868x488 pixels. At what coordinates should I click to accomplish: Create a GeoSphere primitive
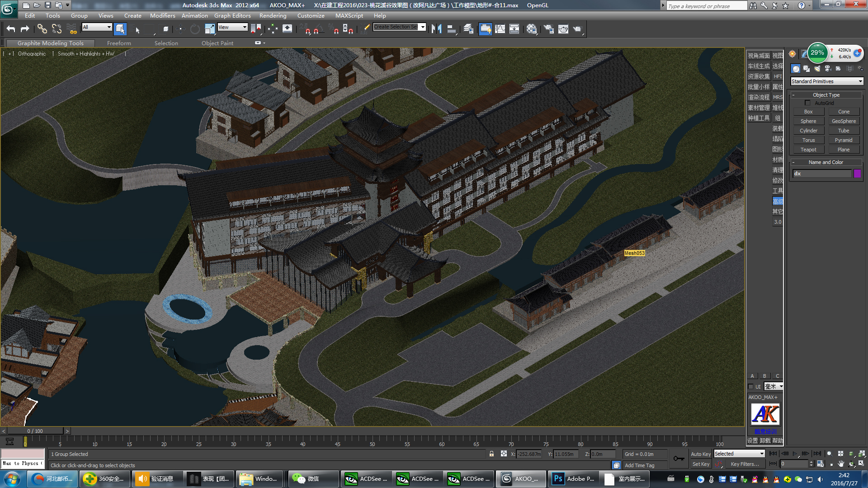click(844, 121)
